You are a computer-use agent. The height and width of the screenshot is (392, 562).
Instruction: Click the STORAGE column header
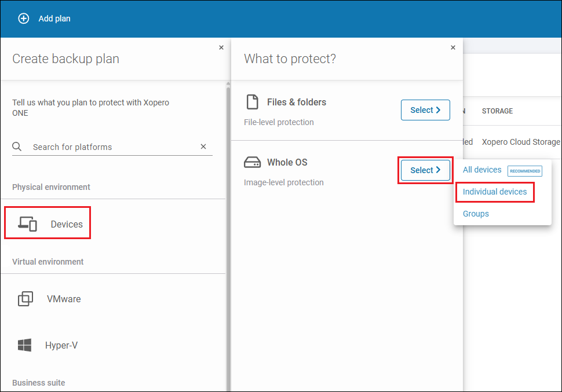497,111
